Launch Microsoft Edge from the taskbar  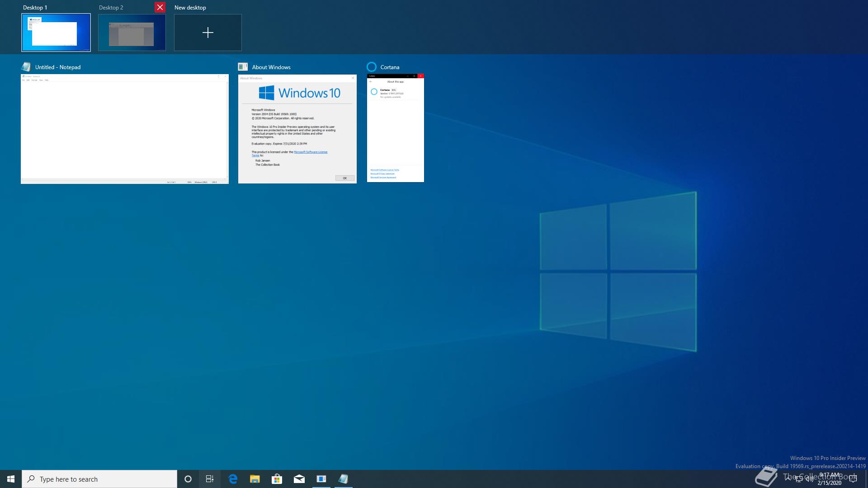(233, 479)
